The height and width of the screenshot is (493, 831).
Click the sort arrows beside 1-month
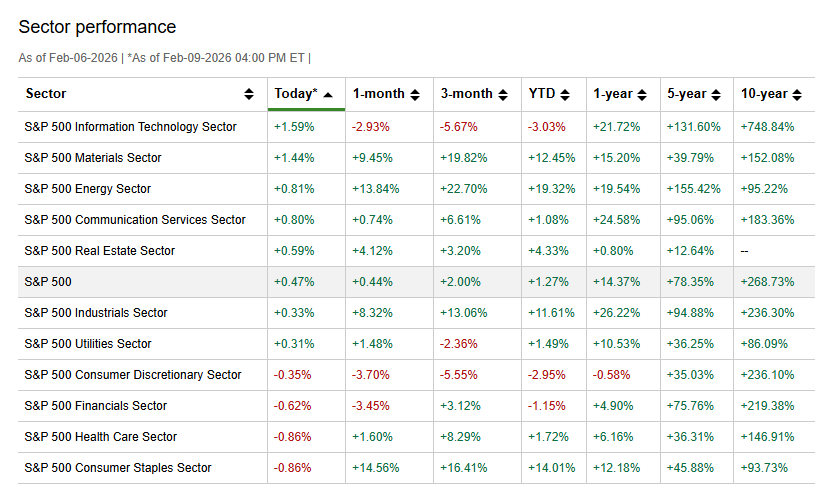pos(415,94)
